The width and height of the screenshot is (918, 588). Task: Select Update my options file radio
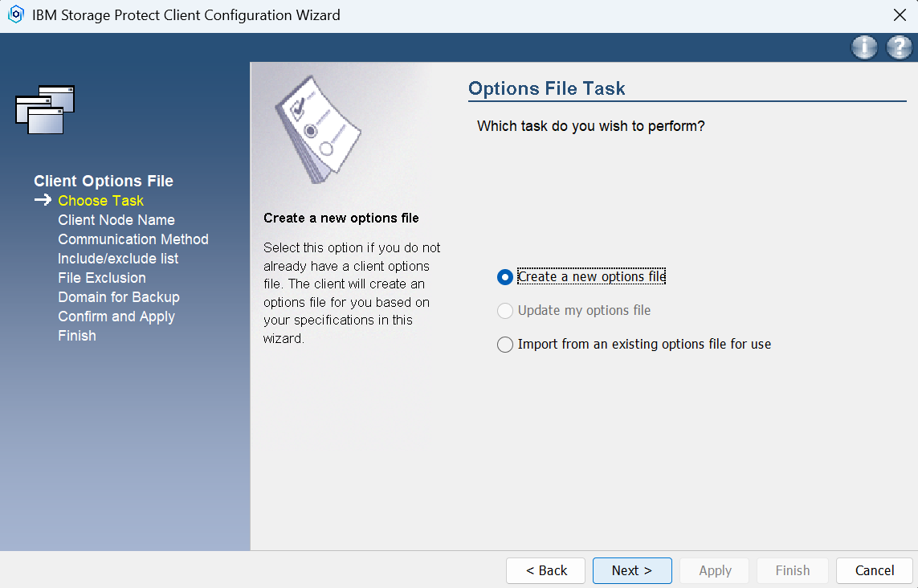click(x=505, y=311)
